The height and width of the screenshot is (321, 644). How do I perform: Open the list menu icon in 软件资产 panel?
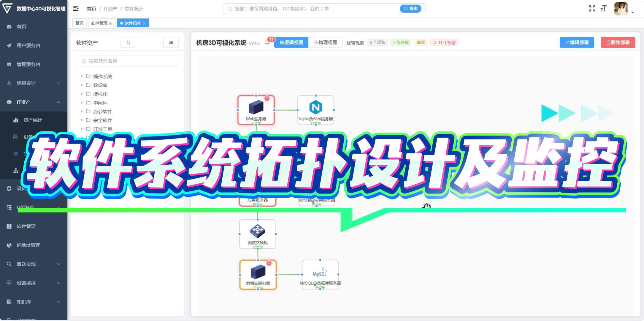pos(171,43)
